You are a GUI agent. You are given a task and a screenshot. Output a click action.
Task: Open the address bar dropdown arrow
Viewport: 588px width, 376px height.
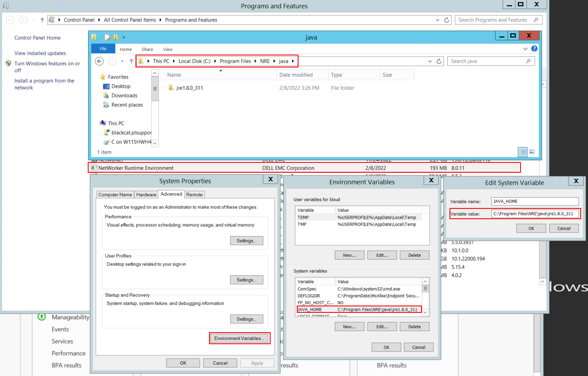pos(430,61)
